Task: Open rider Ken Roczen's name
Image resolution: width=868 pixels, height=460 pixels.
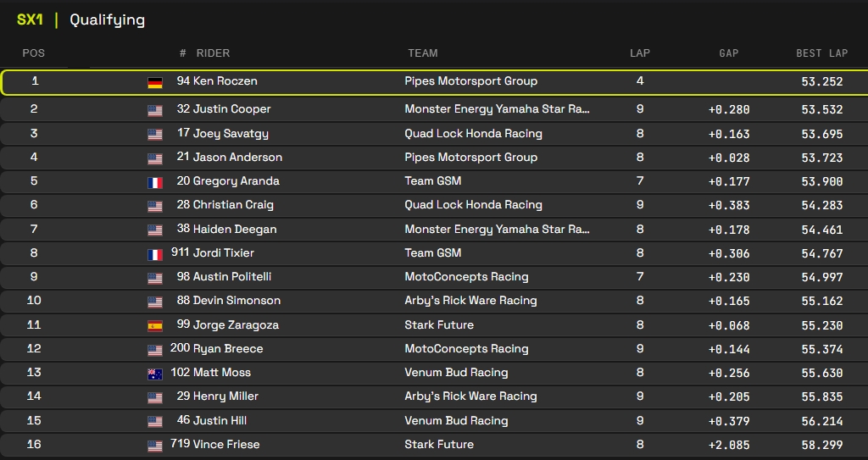Action: pos(225,81)
